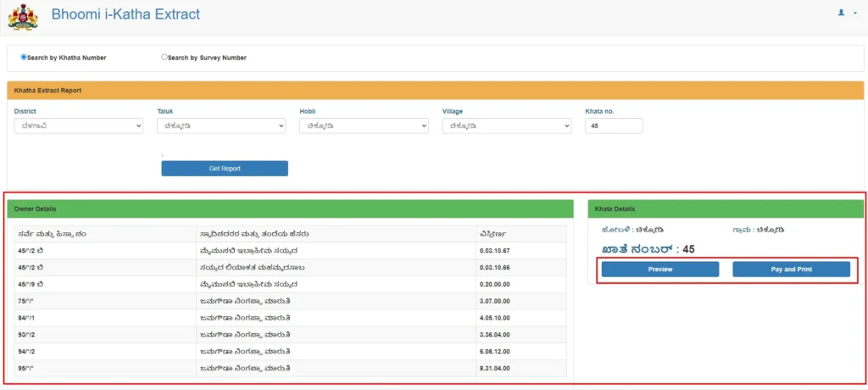The height and width of the screenshot is (390, 868).
Task: Click the Khata no. input field
Action: pyautogui.click(x=614, y=125)
